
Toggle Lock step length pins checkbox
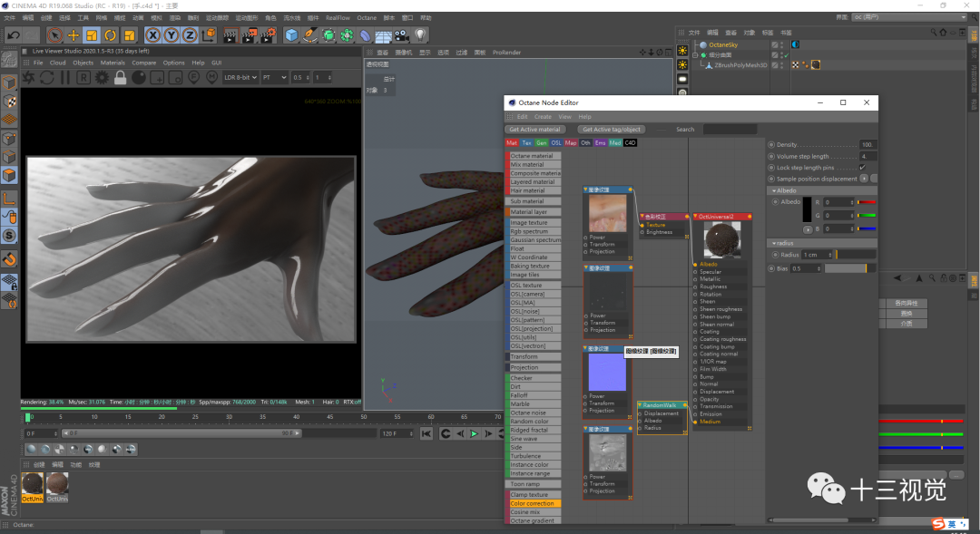863,168
